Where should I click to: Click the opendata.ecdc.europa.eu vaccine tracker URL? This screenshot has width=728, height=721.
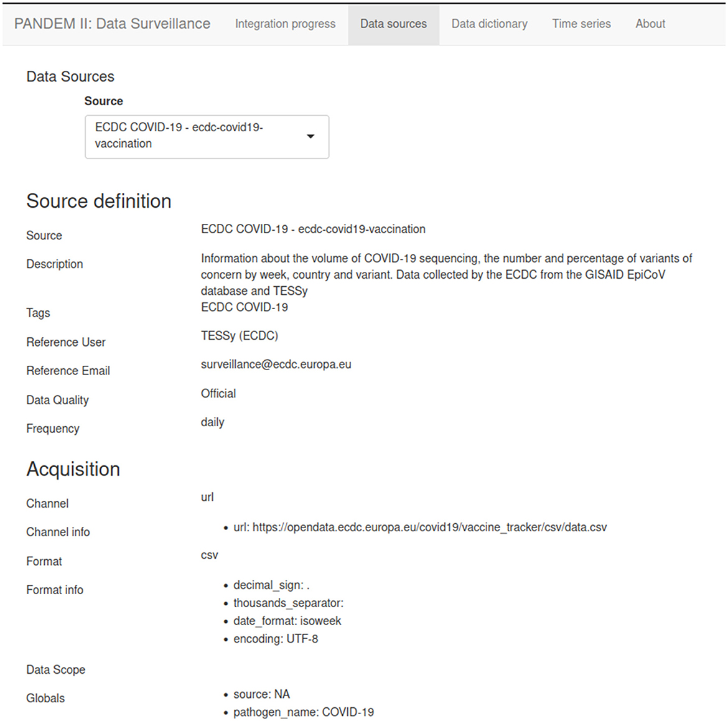pyautogui.click(x=429, y=528)
